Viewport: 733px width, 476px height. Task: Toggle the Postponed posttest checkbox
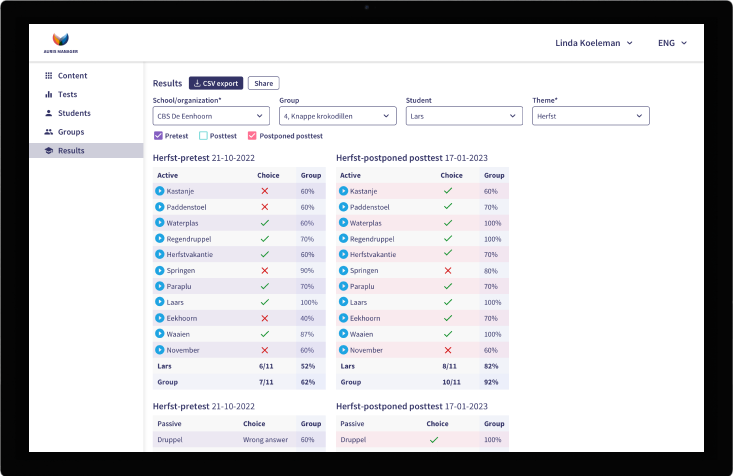[252, 136]
